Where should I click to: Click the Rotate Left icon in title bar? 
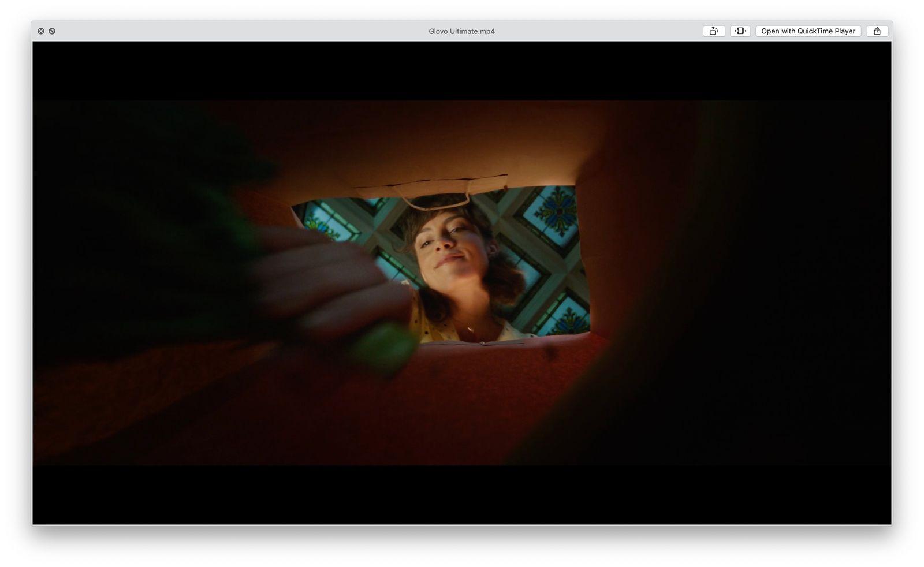point(714,31)
